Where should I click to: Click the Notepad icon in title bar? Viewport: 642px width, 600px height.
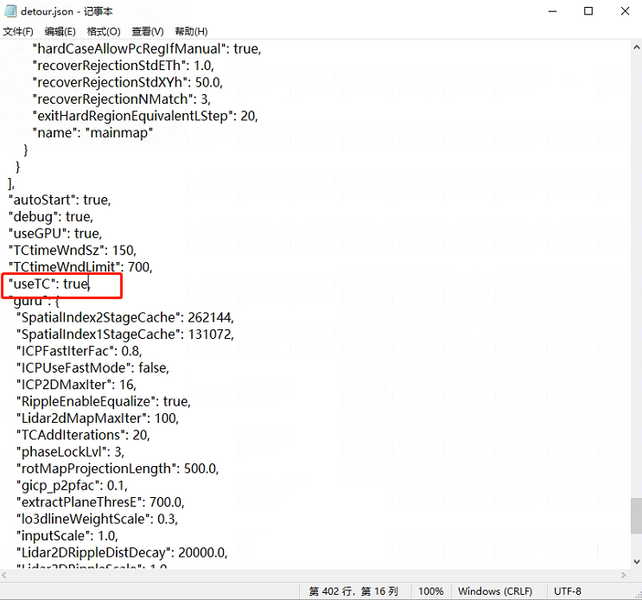point(12,11)
